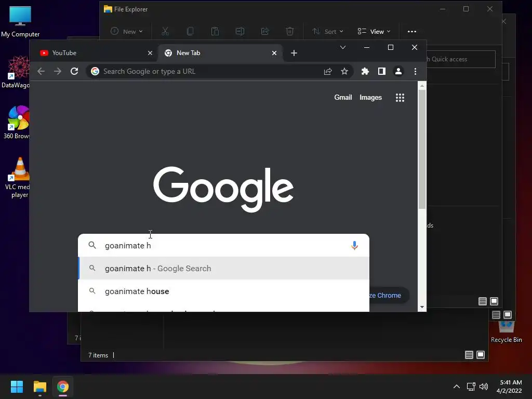Open File Explorer from the taskbar
532x399 pixels.
point(39,387)
